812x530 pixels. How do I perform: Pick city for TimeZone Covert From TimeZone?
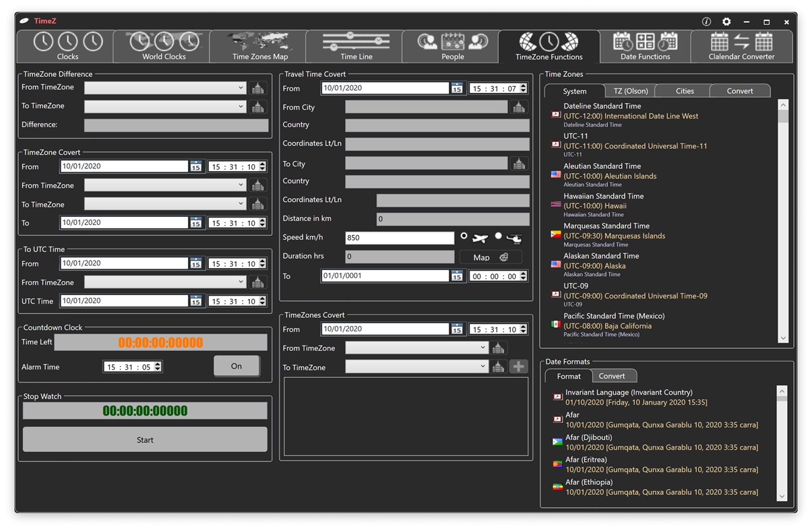point(258,185)
